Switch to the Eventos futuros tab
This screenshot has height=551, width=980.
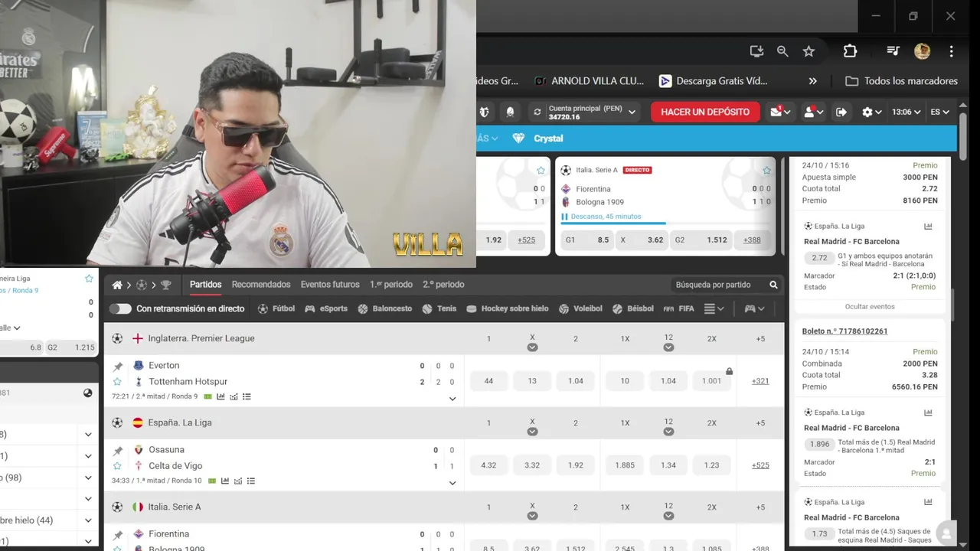tap(330, 285)
